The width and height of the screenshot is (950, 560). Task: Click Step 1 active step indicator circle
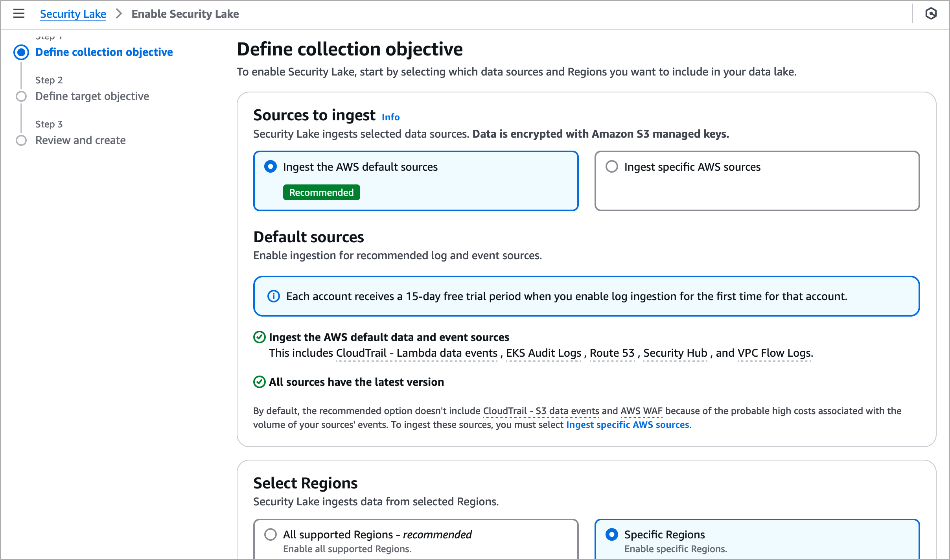21,52
